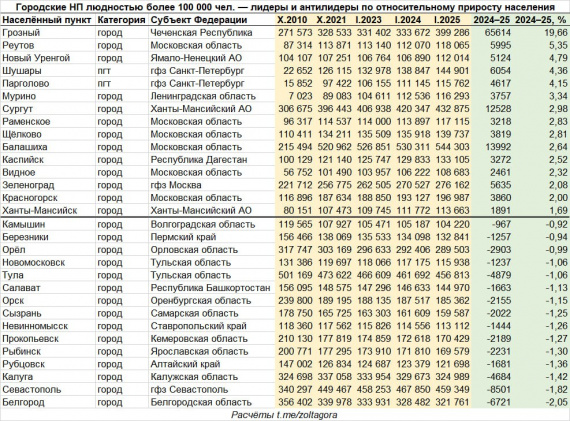Click the table title text
This screenshot has height=421, width=570.
(286, 7)
